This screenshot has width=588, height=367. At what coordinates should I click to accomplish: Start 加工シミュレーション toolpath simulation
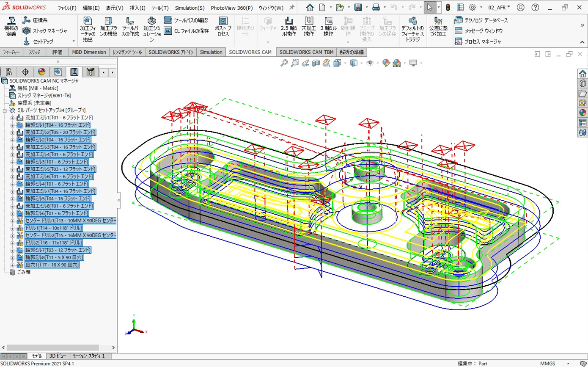point(152,30)
